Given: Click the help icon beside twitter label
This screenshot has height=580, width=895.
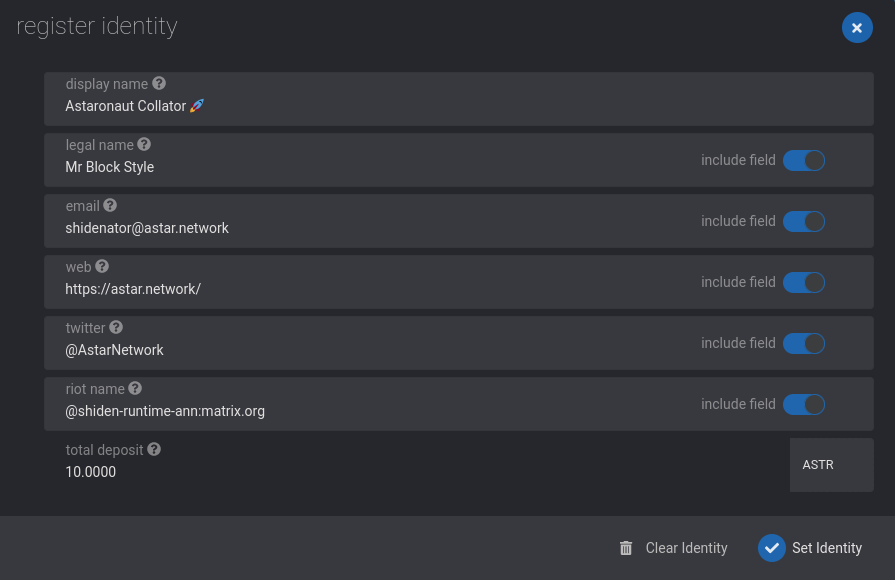Looking at the screenshot, I should point(116,328).
